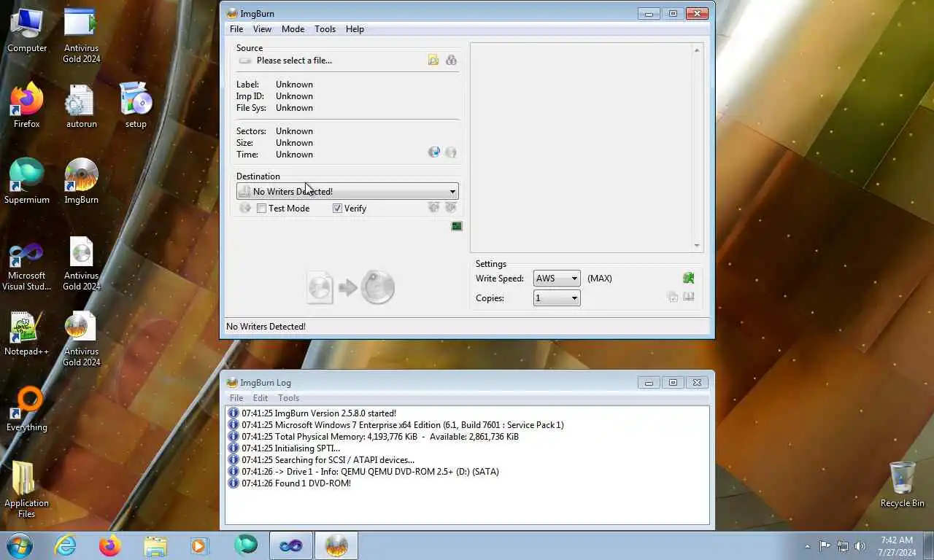Open Firefox from the taskbar

point(110,545)
